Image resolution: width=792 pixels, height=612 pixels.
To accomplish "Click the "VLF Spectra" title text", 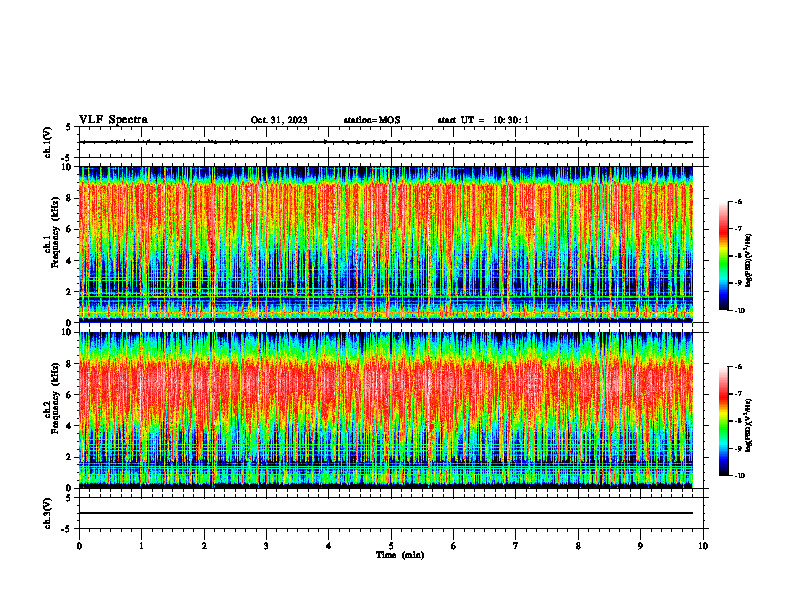I will coord(113,120).
